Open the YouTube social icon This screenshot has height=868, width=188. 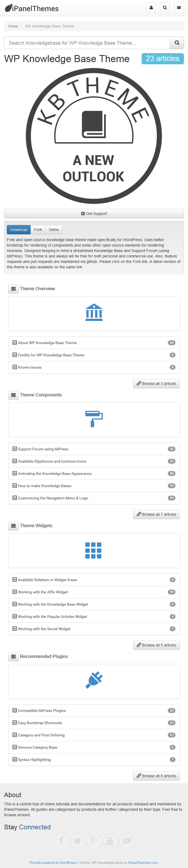[110, 841]
